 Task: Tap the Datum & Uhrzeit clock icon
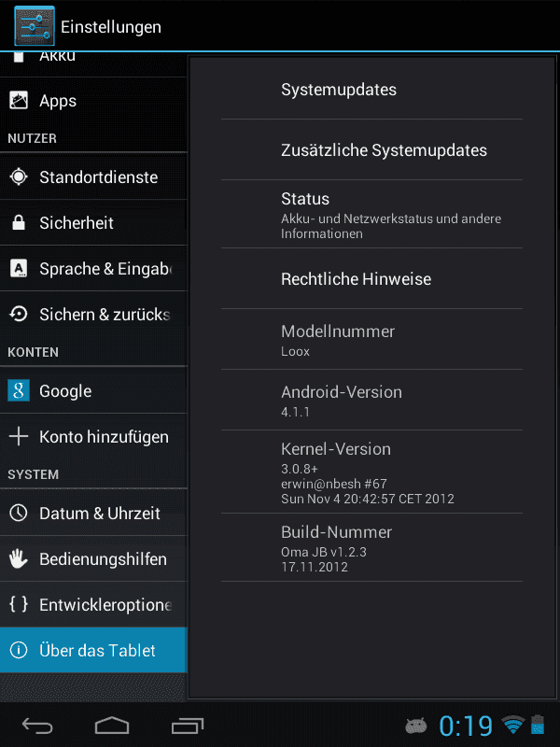19,513
